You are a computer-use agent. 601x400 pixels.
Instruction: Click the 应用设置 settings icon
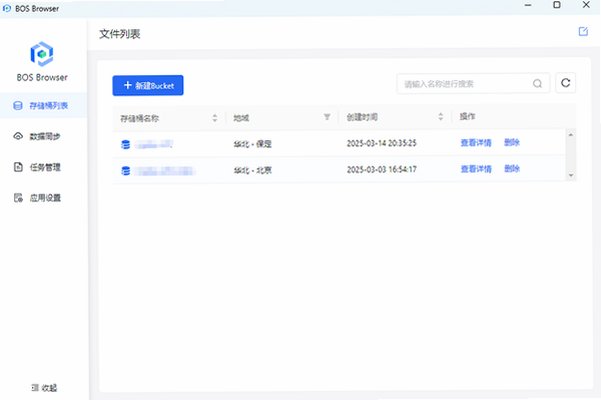[18, 198]
